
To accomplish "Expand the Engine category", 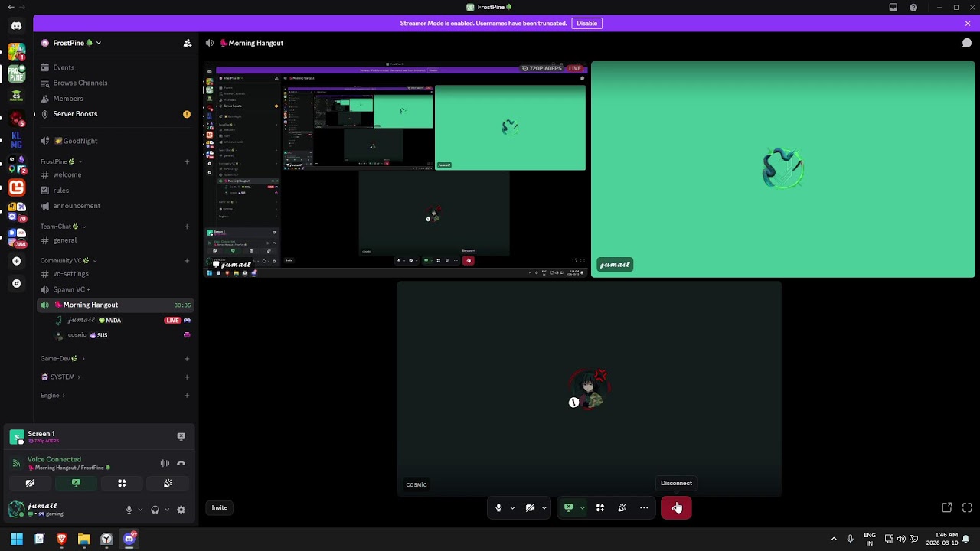I will point(53,396).
